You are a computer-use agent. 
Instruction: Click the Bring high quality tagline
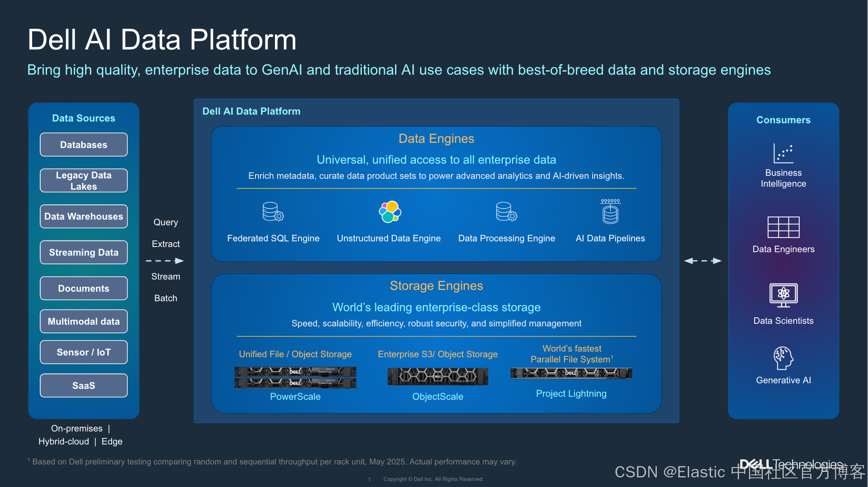[399, 70]
